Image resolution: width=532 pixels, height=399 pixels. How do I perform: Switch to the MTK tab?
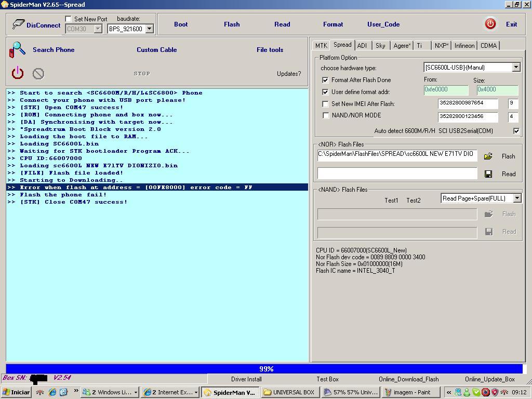click(321, 46)
